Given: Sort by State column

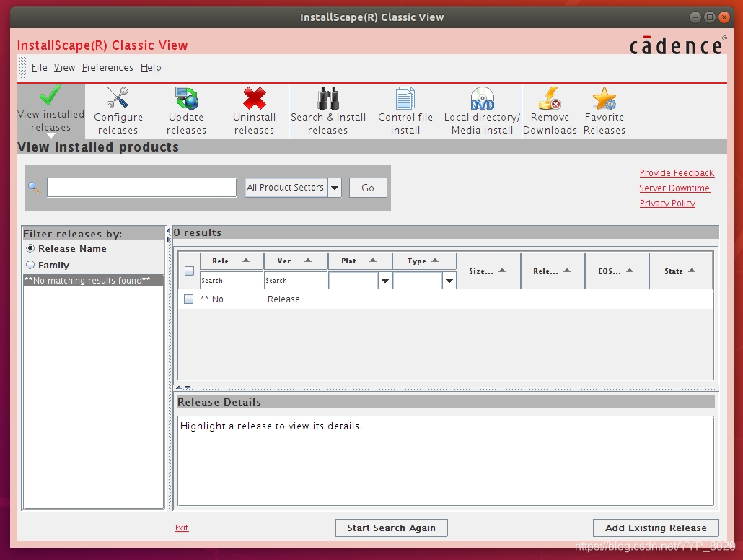Looking at the screenshot, I should click(680, 271).
